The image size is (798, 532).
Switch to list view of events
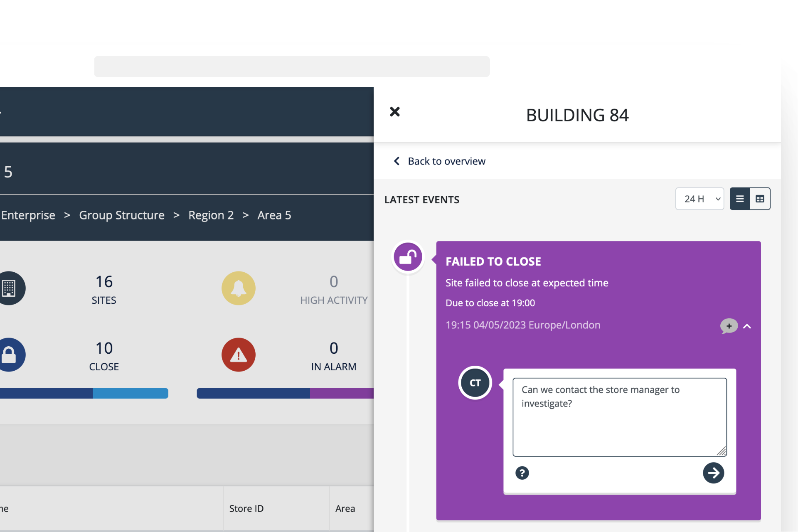coord(740,199)
